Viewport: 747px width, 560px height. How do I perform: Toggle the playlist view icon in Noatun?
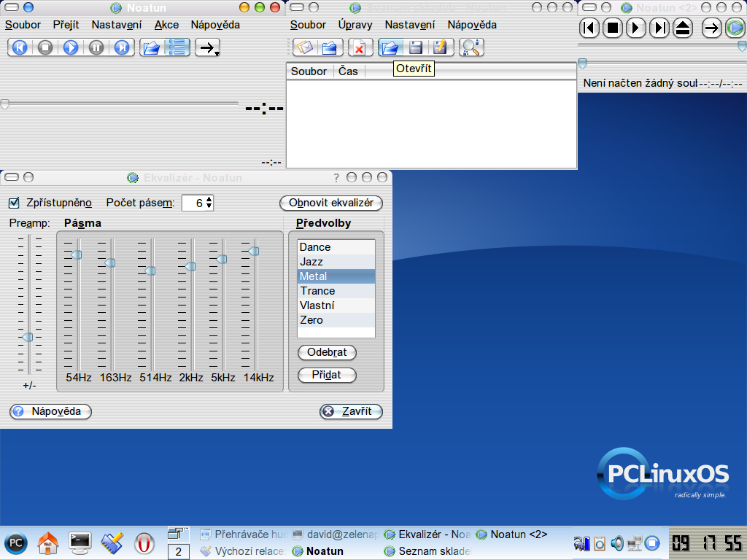(177, 47)
